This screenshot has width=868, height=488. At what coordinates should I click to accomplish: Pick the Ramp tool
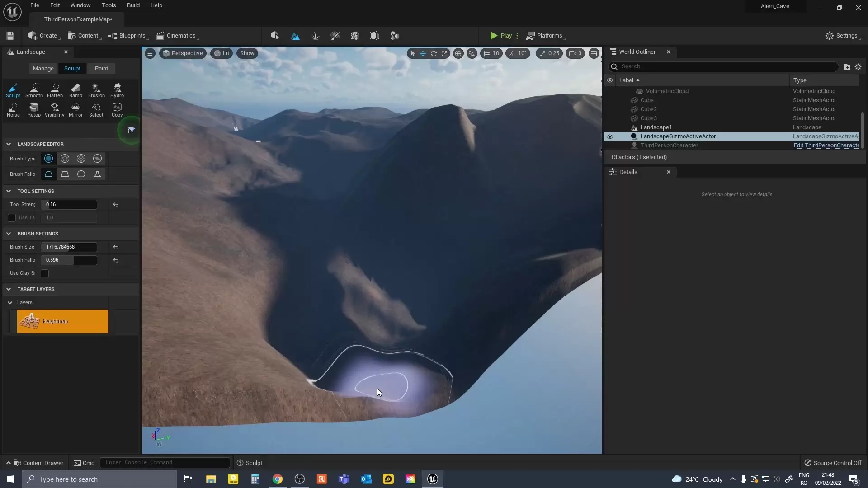click(75, 90)
